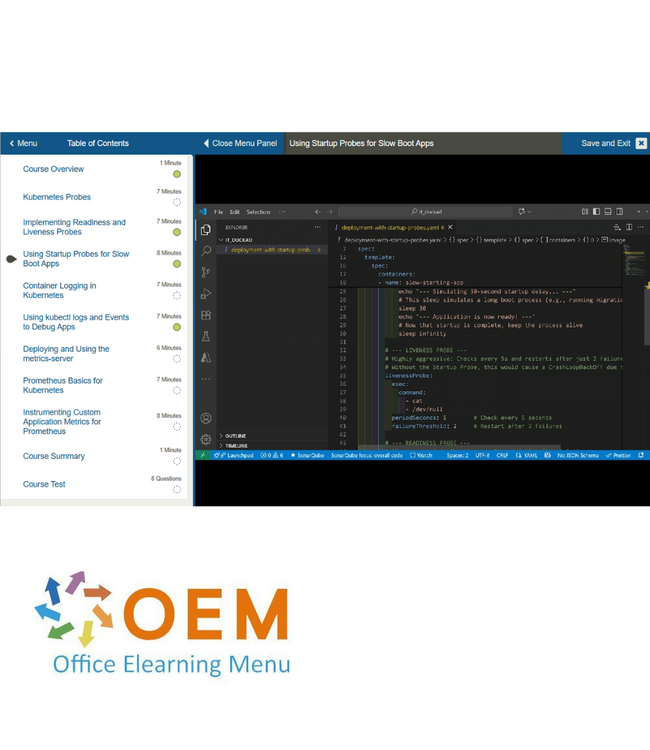Click the Close Menu Panel arrow
Image resolution: width=650 pixels, height=750 pixels.
[206, 143]
